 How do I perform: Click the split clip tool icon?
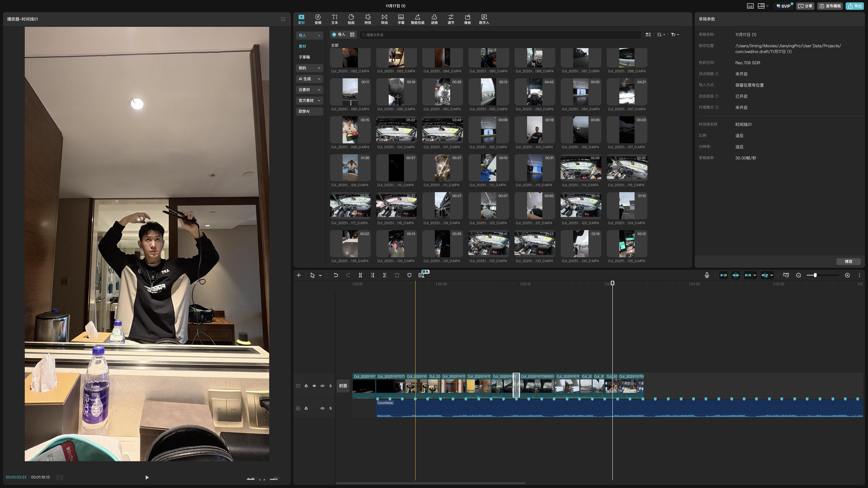click(x=360, y=275)
